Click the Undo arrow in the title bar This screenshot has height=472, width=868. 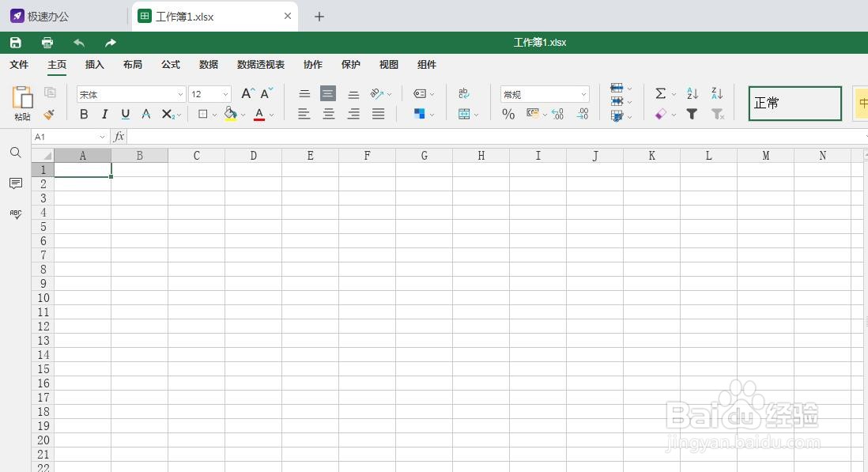click(78, 42)
